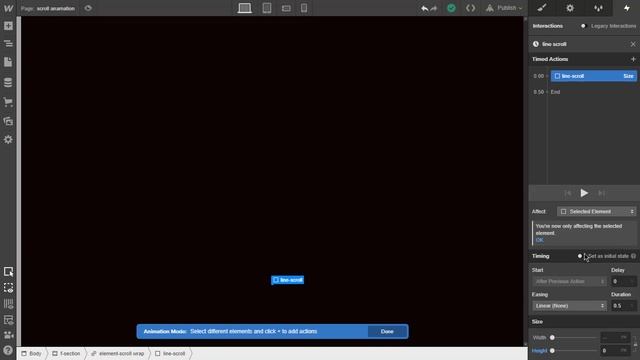Viewport: 640px width, 360px height.
Task: Open the Easing Linear (None) dropdown
Action: pyautogui.click(x=569, y=306)
